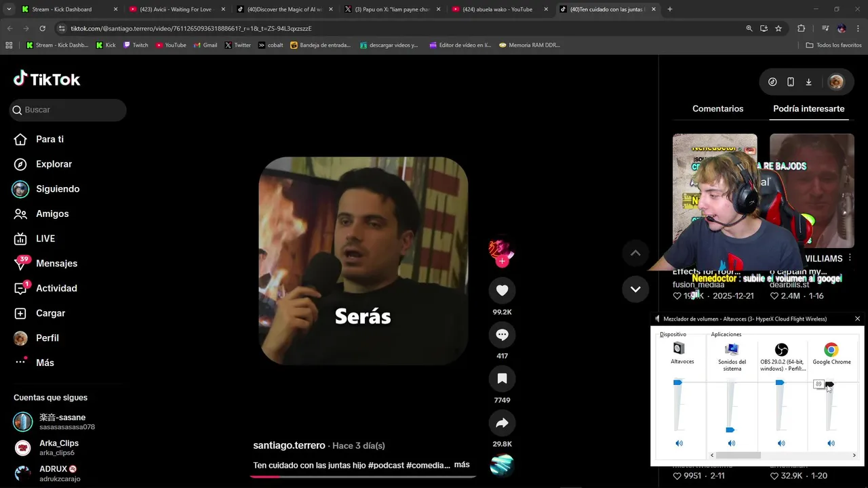This screenshot has height=488, width=868.
Task: Mute Sonidos del sistema in the mixer
Action: [732, 443]
